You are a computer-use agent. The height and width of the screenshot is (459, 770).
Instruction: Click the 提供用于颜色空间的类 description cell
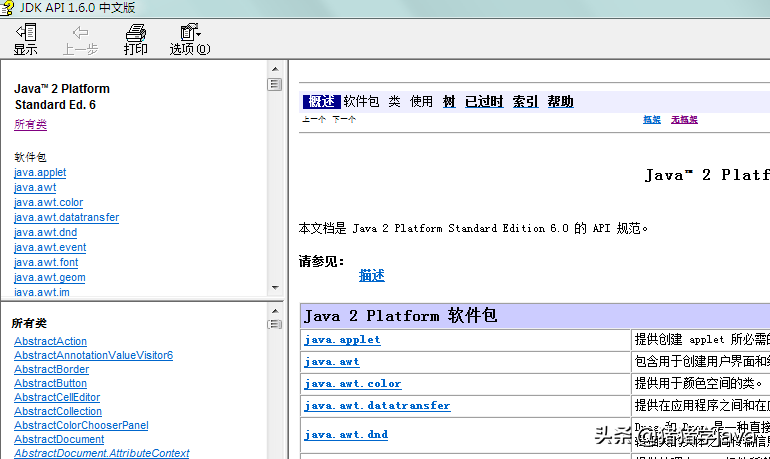click(700, 384)
